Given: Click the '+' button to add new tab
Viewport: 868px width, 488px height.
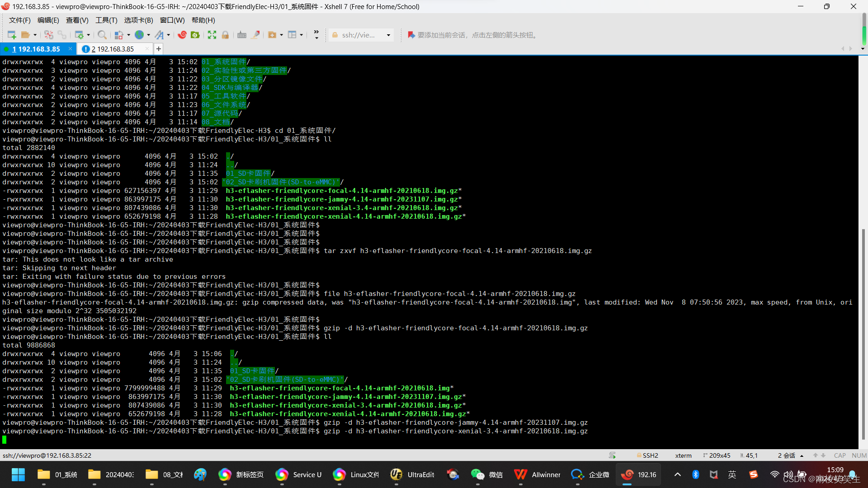Looking at the screenshot, I should coord(159,48).
